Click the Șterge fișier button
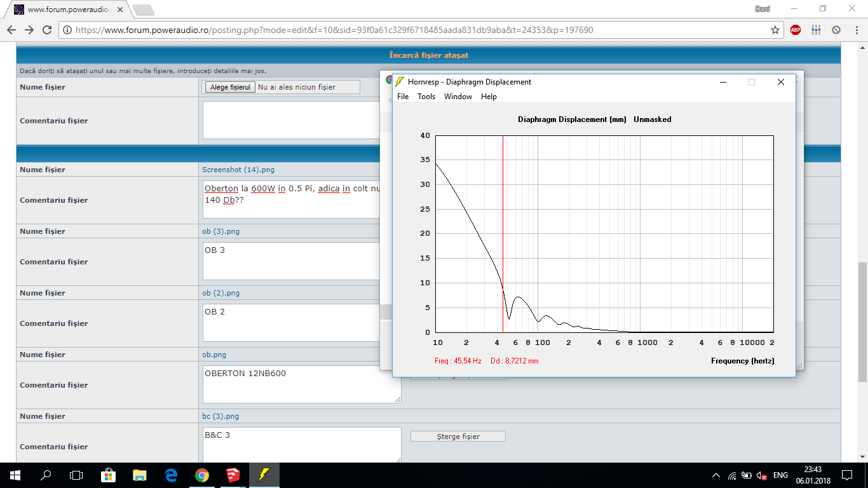This screenshot has height=488, width=868. 458,437
